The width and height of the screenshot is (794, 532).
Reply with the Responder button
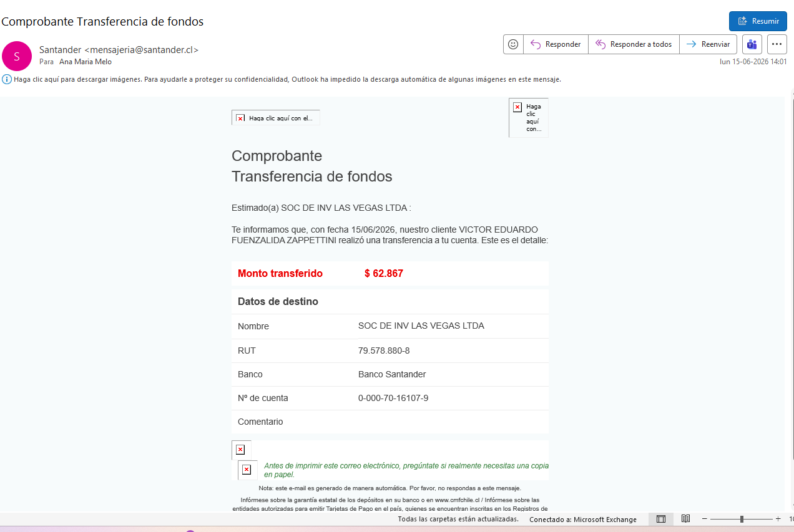tap(556, 44)
